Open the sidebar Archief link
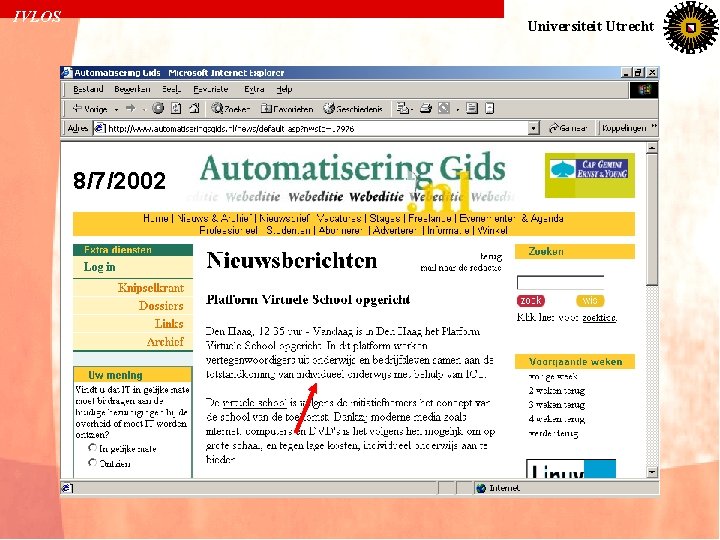This screenshot has height=540, width=720. pos(165,342)
